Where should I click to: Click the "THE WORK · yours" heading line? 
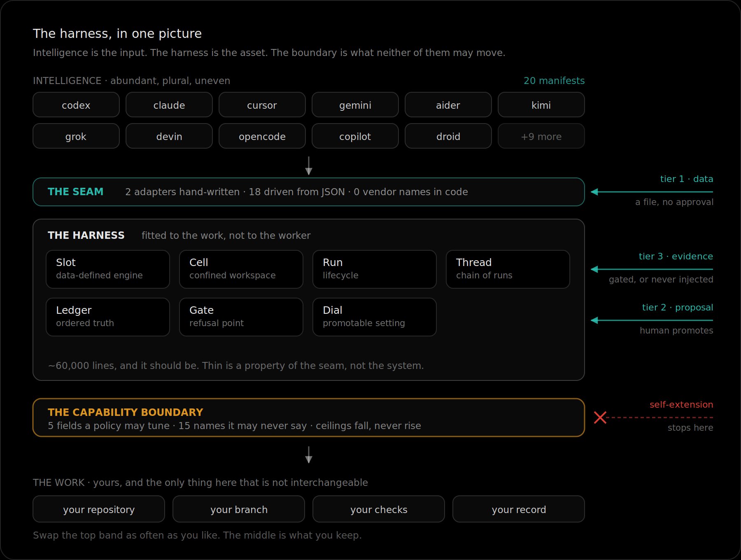200,483
